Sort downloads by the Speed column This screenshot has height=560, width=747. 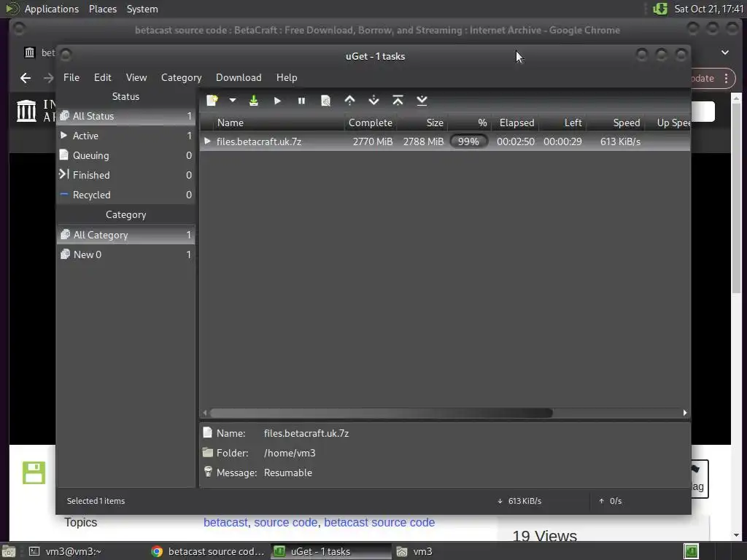point(616,122)
